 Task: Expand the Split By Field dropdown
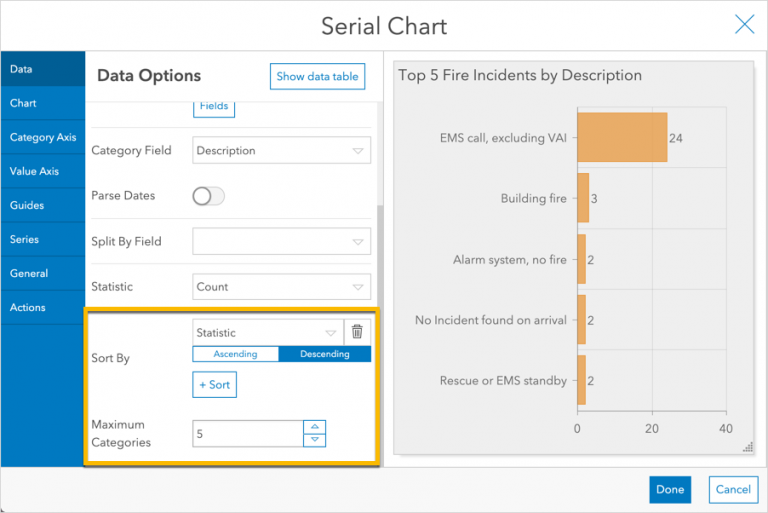pyautogui.click(x=281, y=241)
